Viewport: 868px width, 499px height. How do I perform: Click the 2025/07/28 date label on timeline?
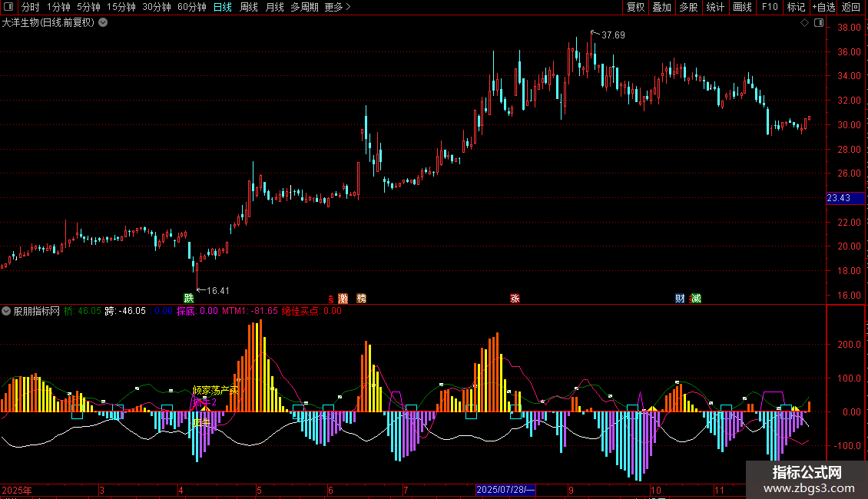tap(505, 490)
